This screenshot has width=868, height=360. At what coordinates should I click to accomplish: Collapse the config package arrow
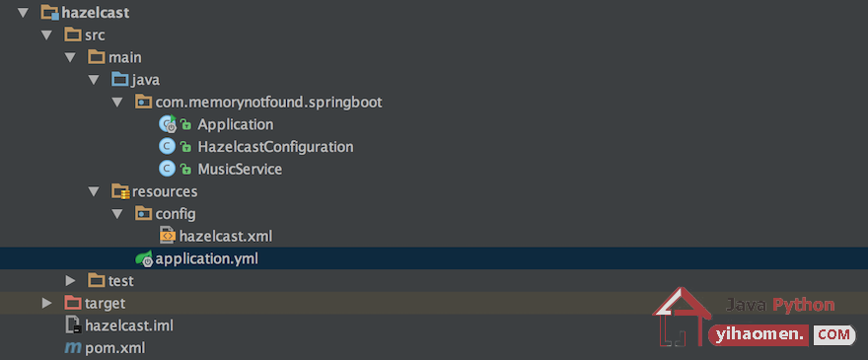116,214
